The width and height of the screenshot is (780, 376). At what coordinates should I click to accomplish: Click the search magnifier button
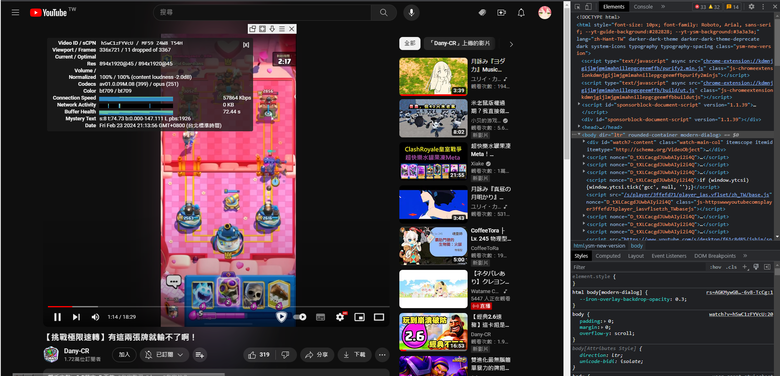(384, 12)
